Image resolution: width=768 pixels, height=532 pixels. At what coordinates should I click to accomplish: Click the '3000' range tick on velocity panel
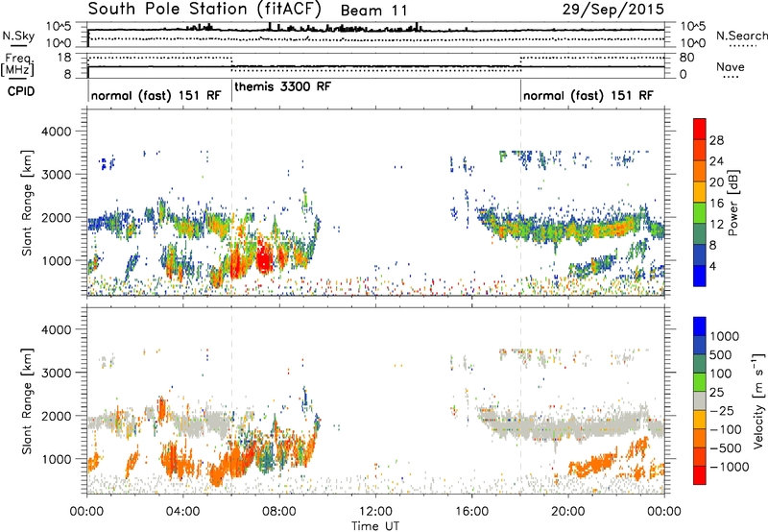[56, 373]
